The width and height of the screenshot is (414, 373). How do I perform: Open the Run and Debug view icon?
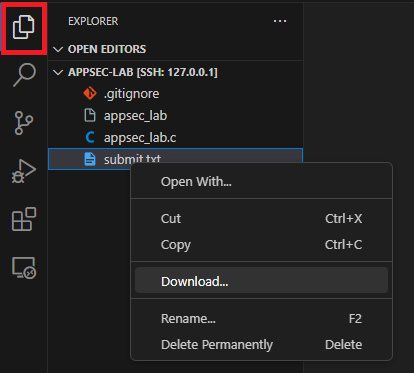tap(24, 171)
